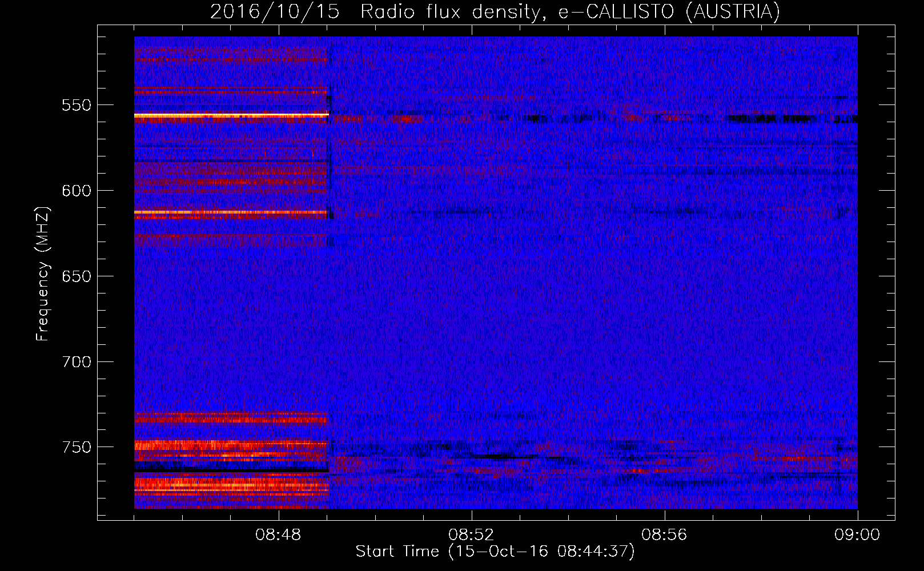The image size is (924, 571).
Task: Click the 08:52 time tick label
Action: 471,535
